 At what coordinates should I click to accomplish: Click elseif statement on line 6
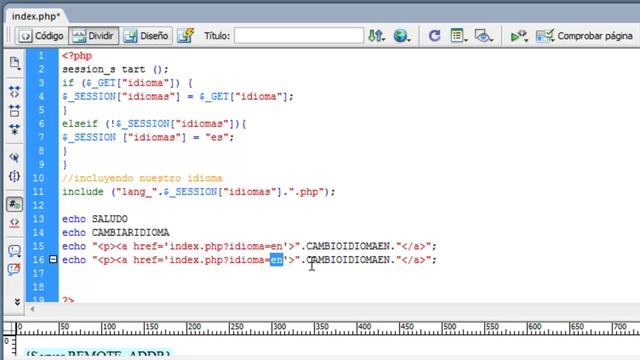pyautogui.click(x=154, y=124)
